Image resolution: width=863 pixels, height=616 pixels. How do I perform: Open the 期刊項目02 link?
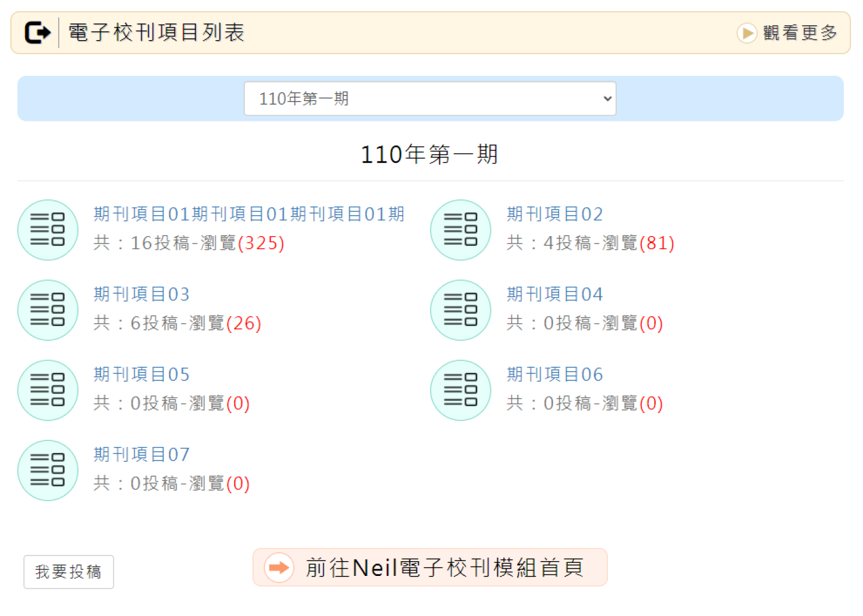pos(555,214)
